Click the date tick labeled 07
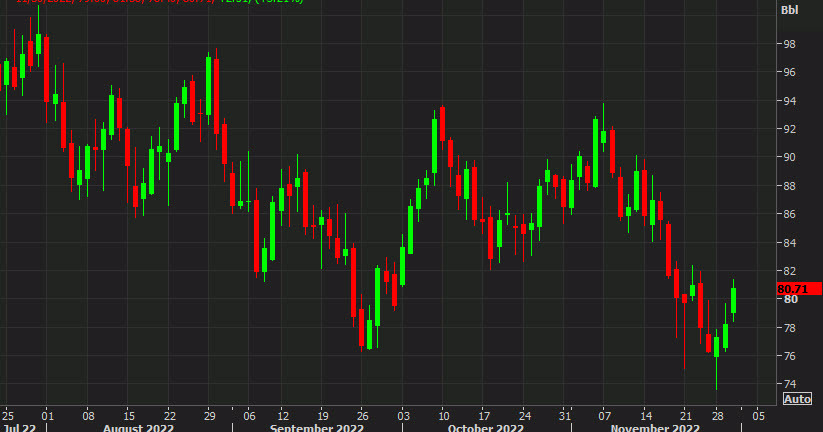The height and width of the screenshot is (432, 823). [x=605, y=416]
